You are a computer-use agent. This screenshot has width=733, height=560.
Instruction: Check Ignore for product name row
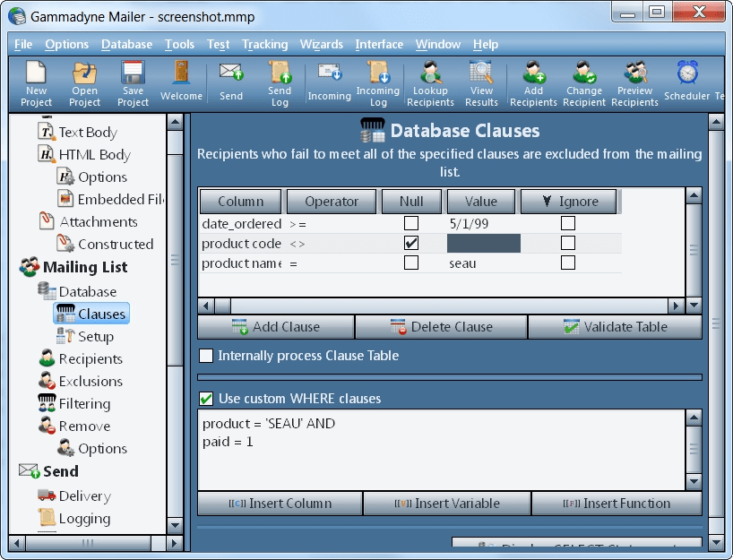(x=568, y=263)
